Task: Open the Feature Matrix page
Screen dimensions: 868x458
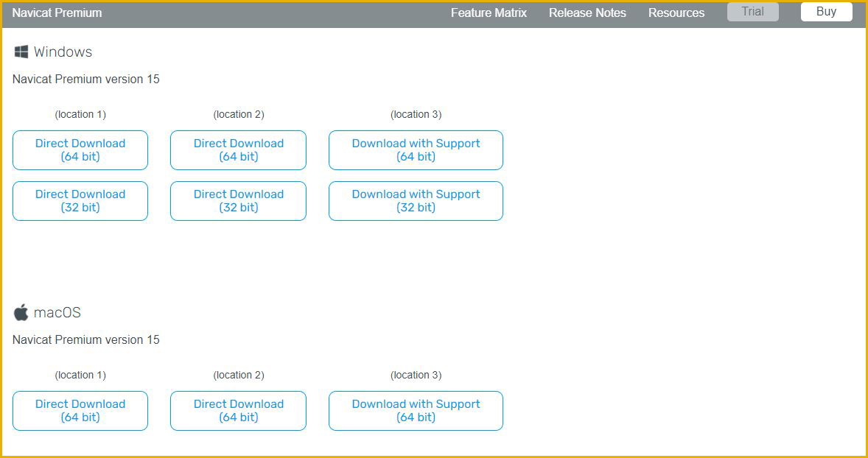Action: click(489, 13)
